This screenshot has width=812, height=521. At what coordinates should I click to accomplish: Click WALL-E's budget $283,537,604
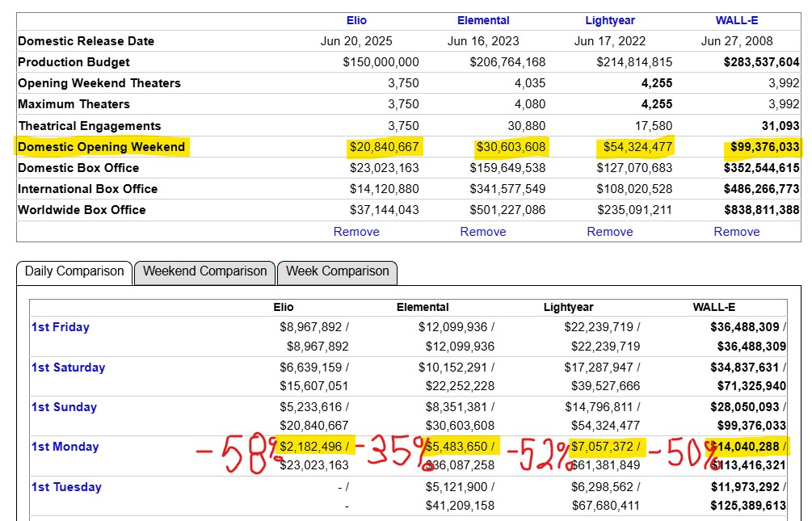pyautogui.click(x=761, y=62)
